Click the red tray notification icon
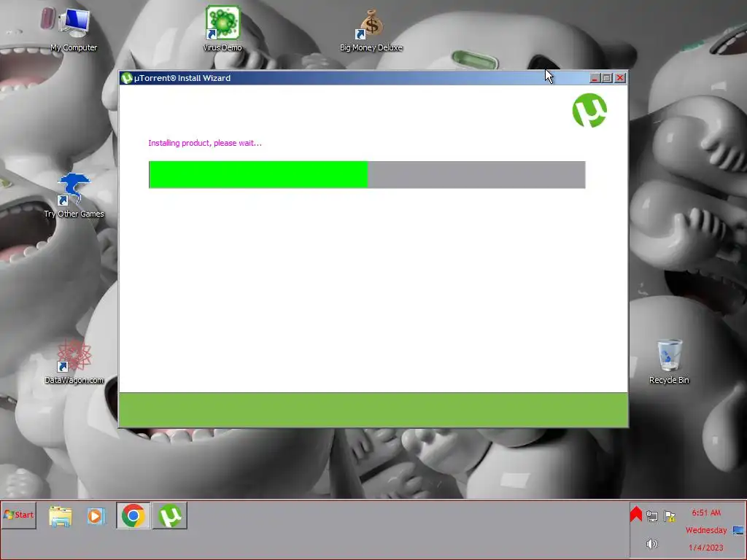 [x=636, y=514]
